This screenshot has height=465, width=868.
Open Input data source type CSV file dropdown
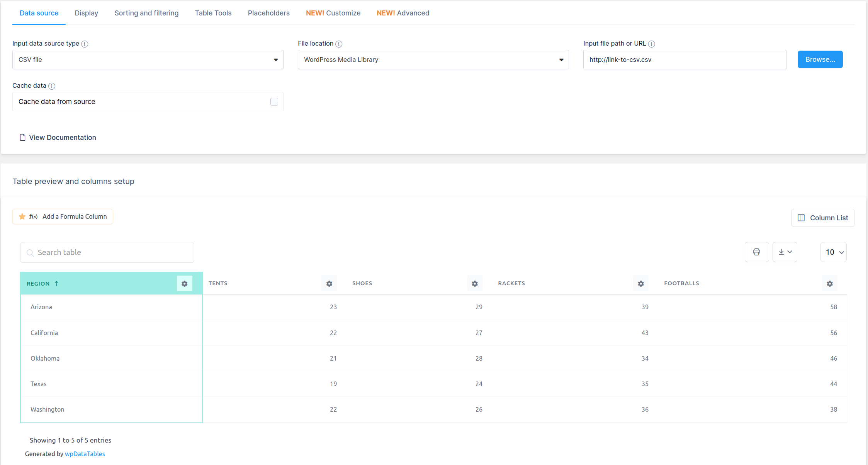[x=148, y=60]
